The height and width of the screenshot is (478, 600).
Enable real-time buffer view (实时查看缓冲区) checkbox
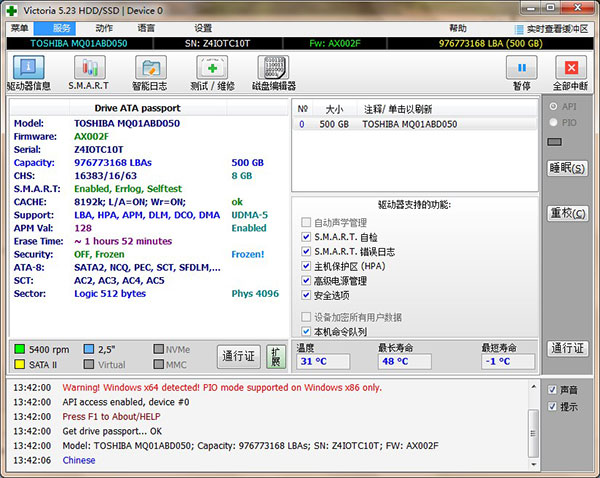pyautogui.click(x=519, y=29)
